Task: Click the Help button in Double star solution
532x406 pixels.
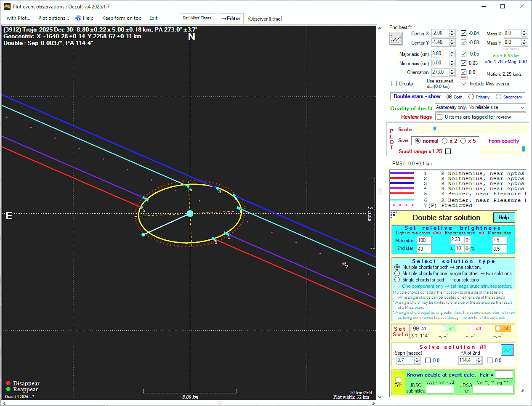Action: (504, 218)
